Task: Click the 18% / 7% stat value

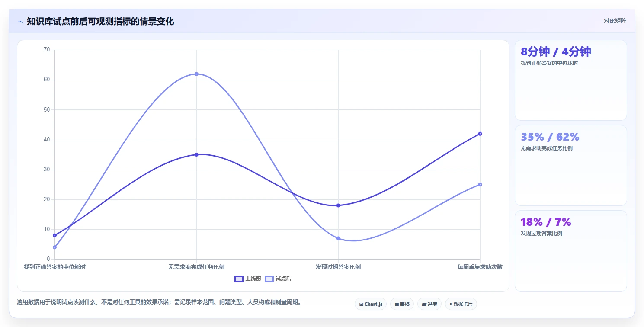Action: point(546,222)
